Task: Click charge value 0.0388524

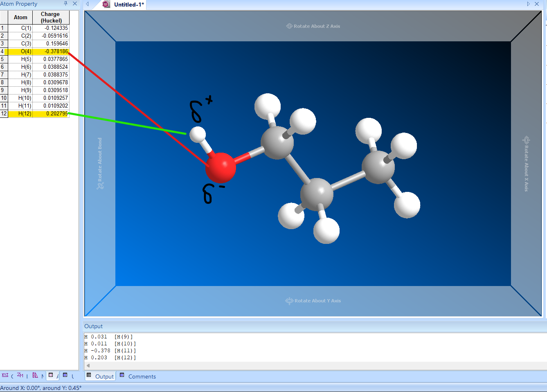Action: [51, 67]
